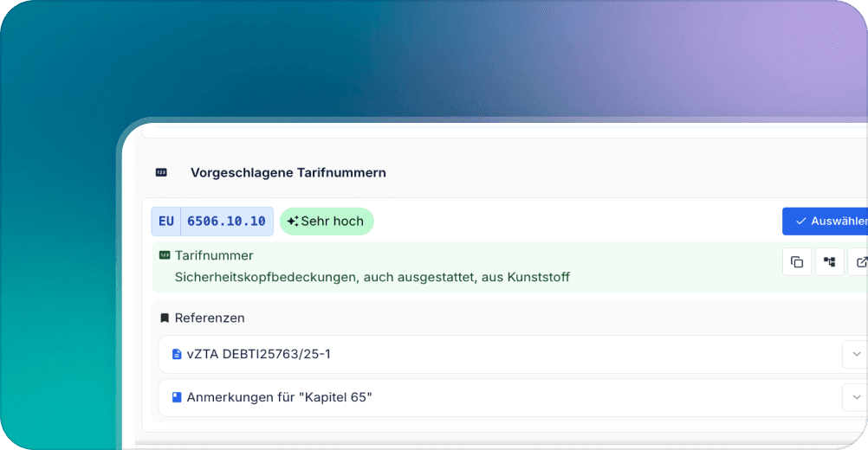Click the Kapitel 65 notes book icon
Image resolution: width=868 pixels, height=450 pixels.
pyautogui.click(x=177, y=397)
